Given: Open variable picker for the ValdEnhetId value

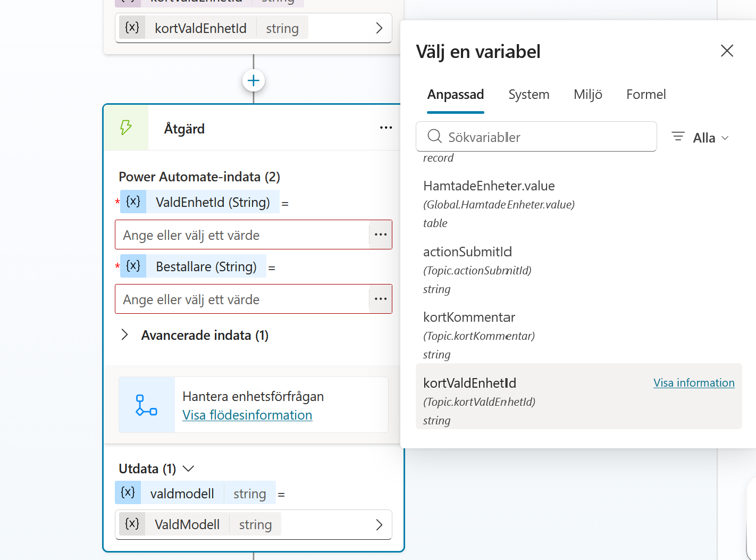Looking at the screenshot, I should (x=381, y=235).
